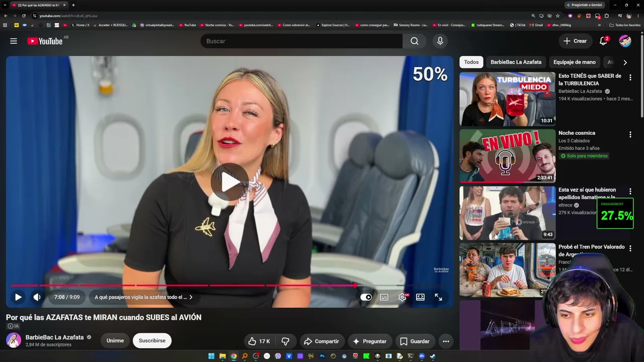This screenshot has width=644, height=362.
Task: Toggle subtitles on the video player
Action: tap(384, 297)
